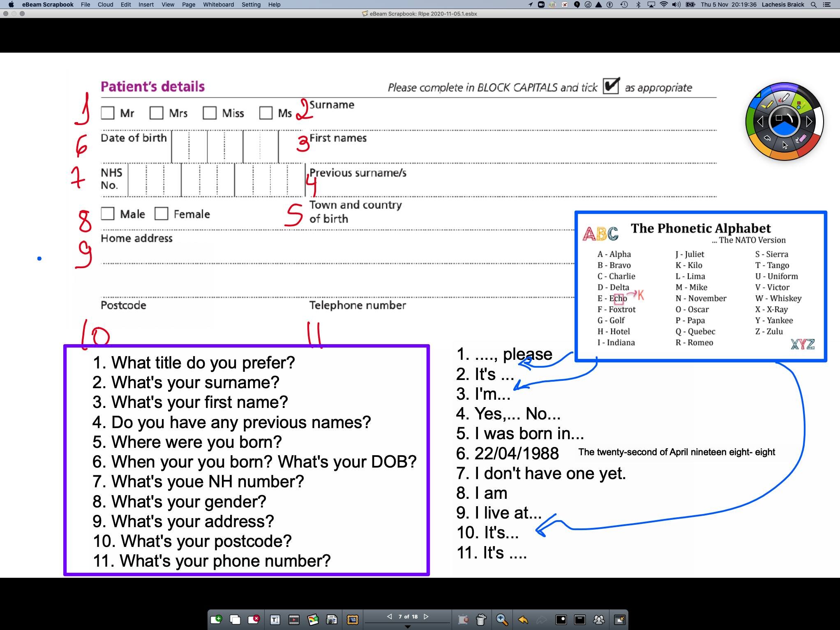Open the Setting menu
The image size is (840, 630).
[251, 5]
